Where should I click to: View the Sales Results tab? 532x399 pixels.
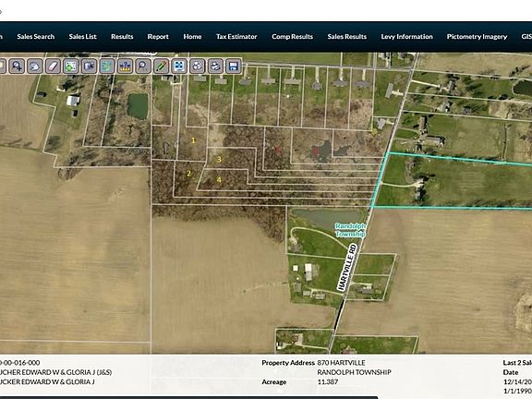click(x=346, y=37)
